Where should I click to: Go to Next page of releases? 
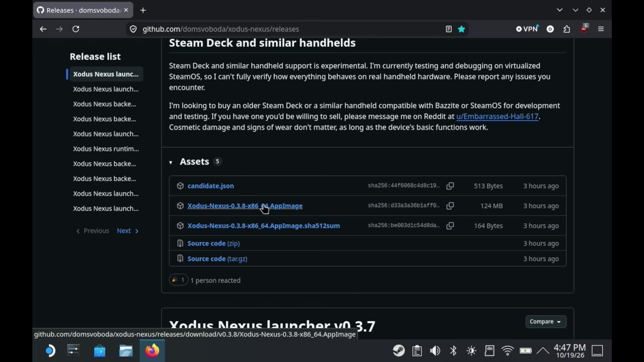click(128, 231)
